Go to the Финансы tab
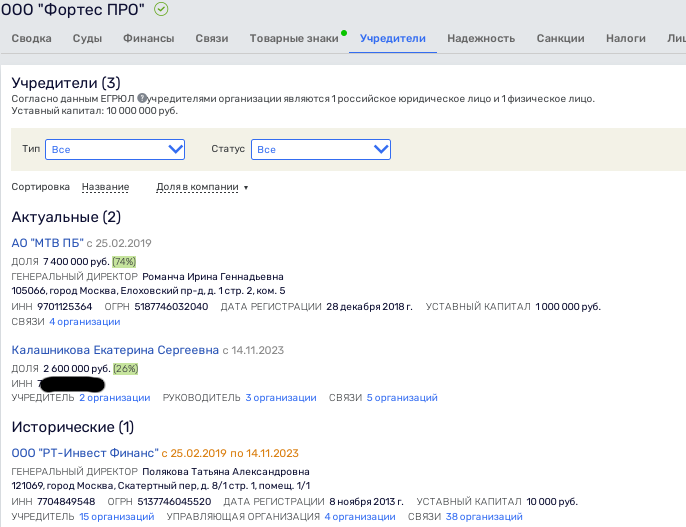Viewport: 686px width, 527px height. tap(148, 39)
